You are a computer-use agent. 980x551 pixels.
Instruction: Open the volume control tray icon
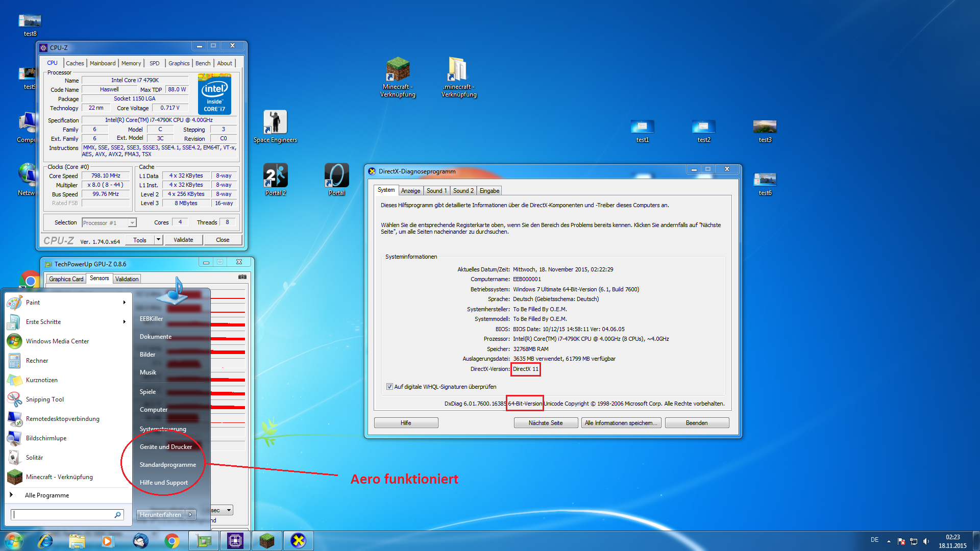926,541
